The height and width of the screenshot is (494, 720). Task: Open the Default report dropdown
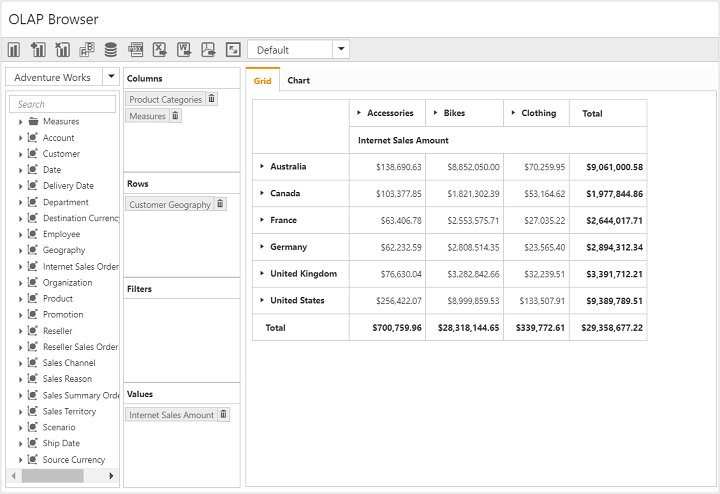click(x=341, y=49)
